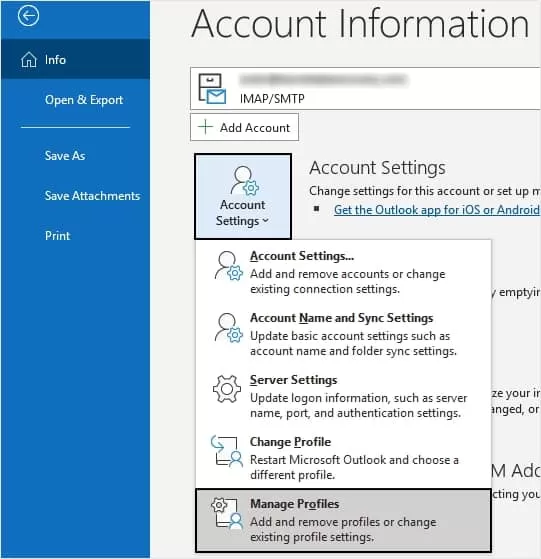Viewport: 541px width, 559px height.
Task: Click the IMAP/SMTP account type text
Action: pos(272,98)
